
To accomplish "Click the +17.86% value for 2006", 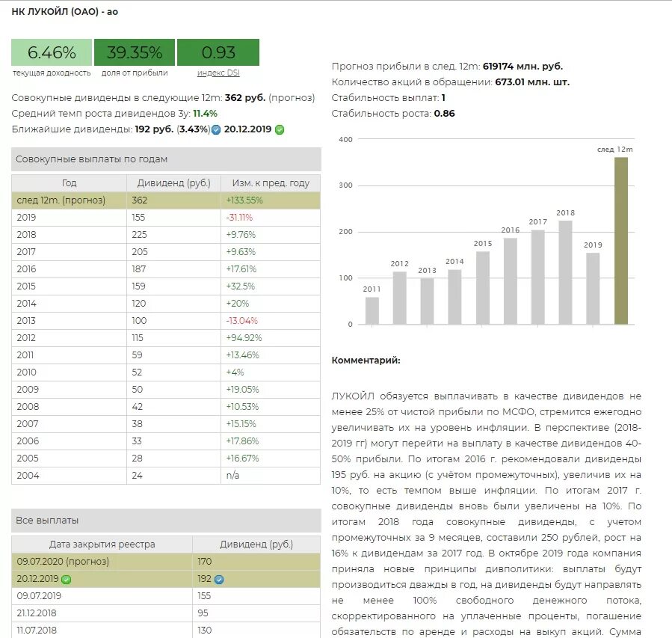I will (243, 441).
